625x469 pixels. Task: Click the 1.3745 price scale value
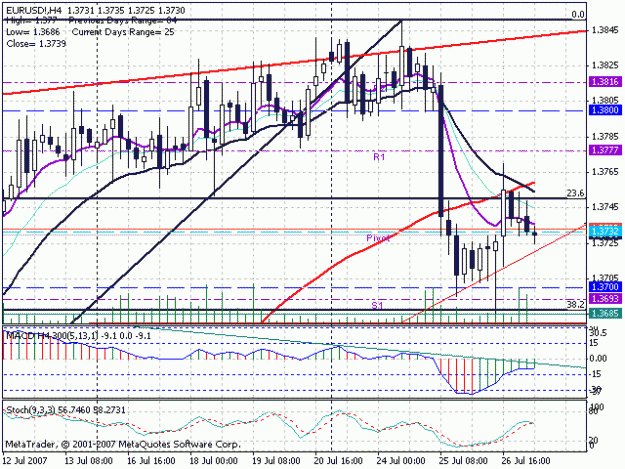605,207
